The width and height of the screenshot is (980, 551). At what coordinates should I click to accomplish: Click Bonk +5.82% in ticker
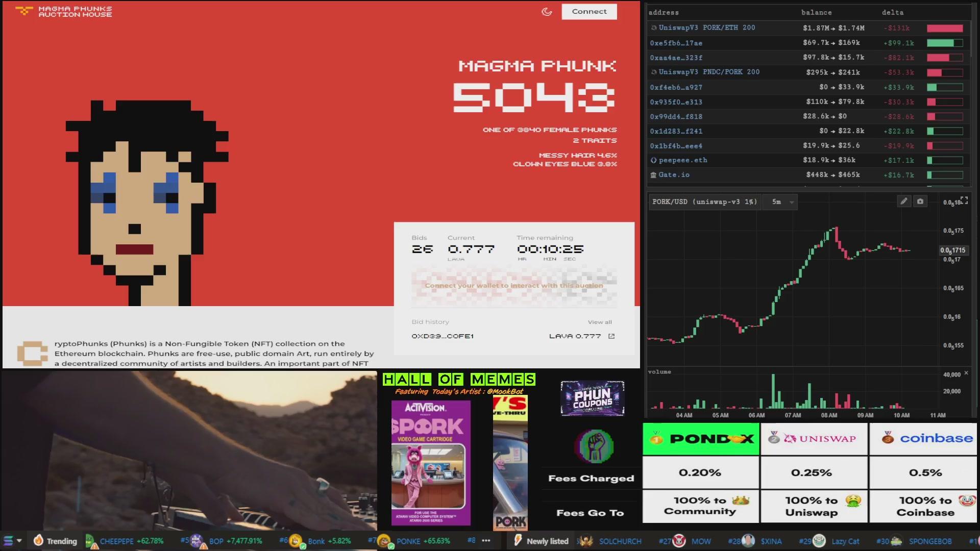[329, 541]
